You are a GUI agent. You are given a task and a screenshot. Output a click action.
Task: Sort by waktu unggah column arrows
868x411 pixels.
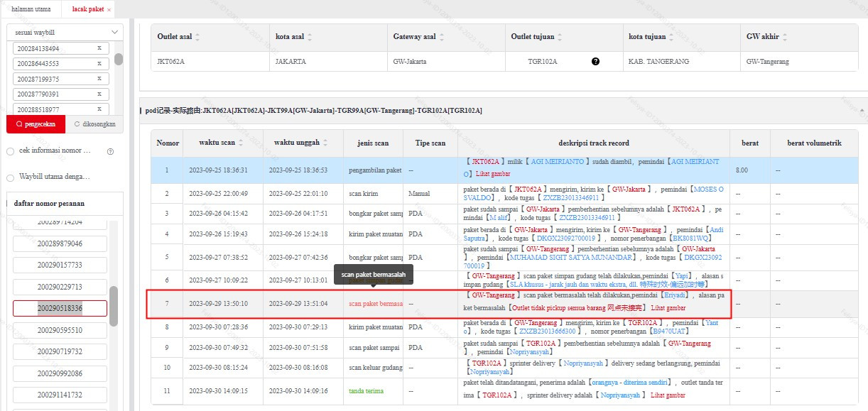(x=326, y=143)
